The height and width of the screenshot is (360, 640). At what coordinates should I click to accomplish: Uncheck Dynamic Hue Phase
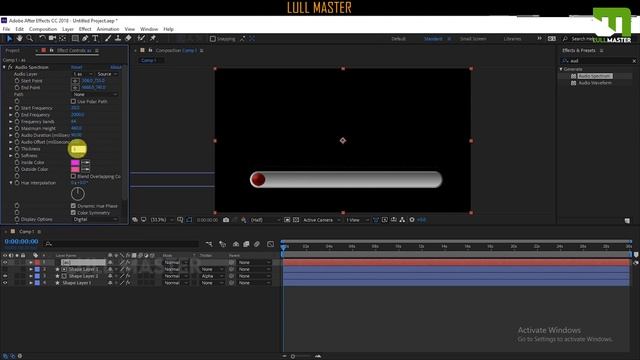[x=73, y=206]
